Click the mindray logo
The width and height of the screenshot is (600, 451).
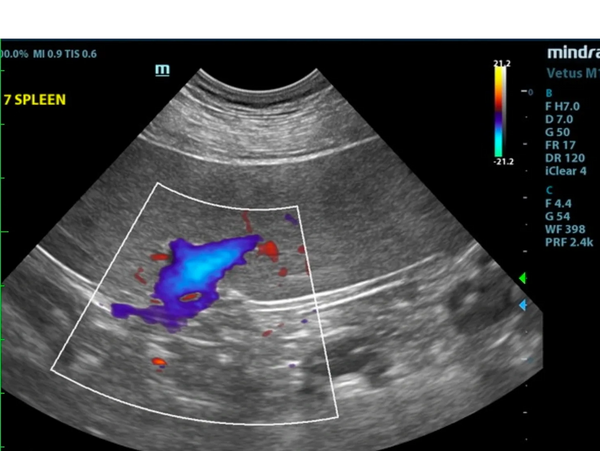click(572, 52)
